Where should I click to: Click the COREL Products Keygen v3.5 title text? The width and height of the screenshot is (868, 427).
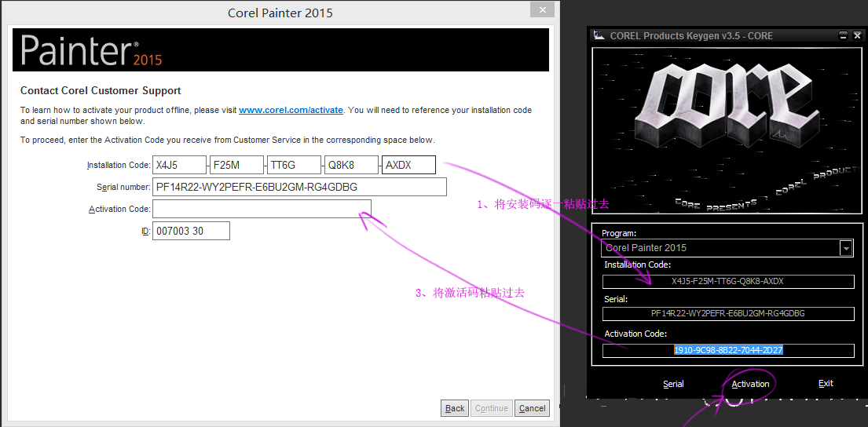(691, 35)
